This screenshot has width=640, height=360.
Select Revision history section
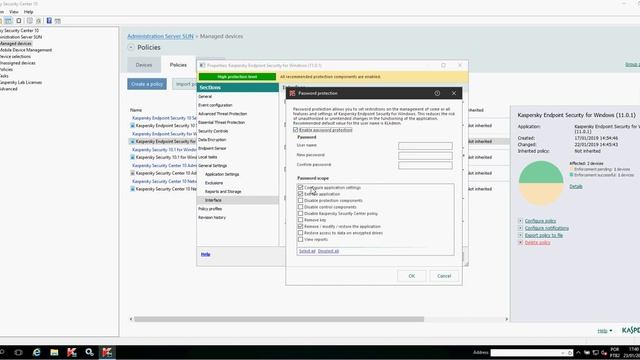point(212,218)
